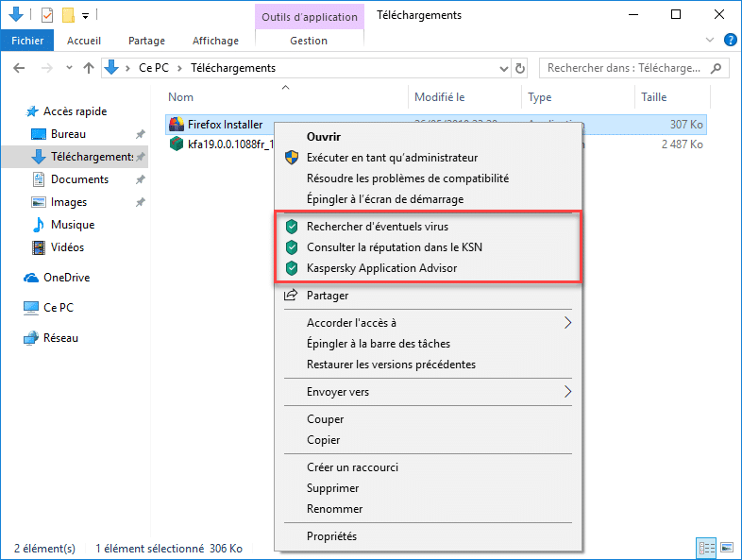Image resolution: width=742 pixels, height=560 pixels.
Task: Open Propriétés from the context menu
Action: tap(331, 536)
